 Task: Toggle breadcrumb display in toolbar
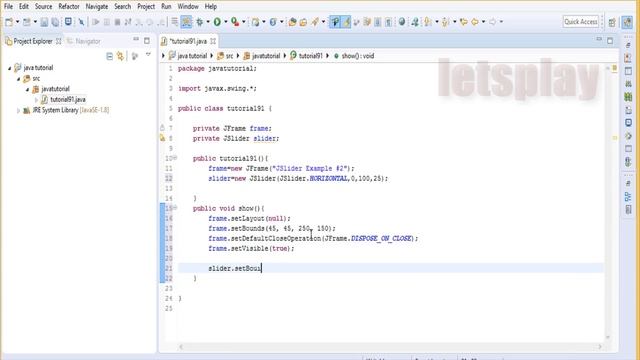[186, 22]
